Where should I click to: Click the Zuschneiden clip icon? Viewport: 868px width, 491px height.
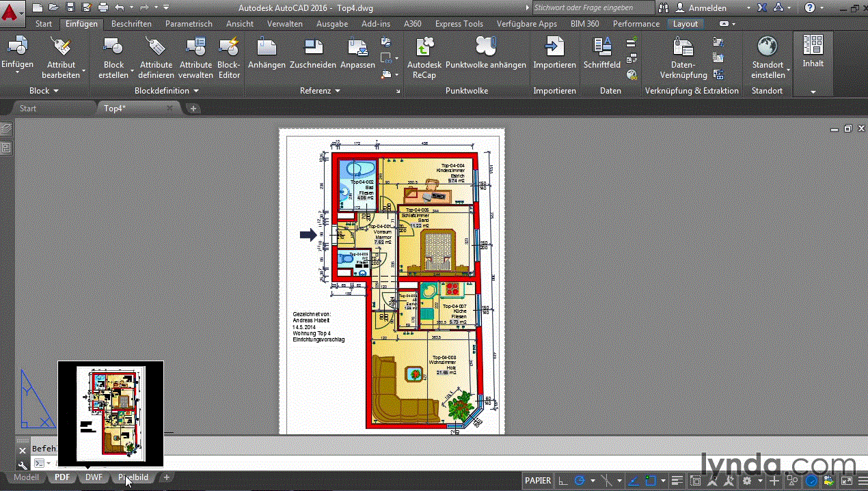(x=313, y=46)
